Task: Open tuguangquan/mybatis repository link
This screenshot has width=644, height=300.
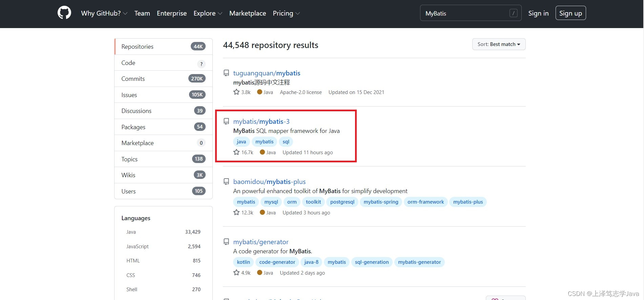Action: point(267,73)
